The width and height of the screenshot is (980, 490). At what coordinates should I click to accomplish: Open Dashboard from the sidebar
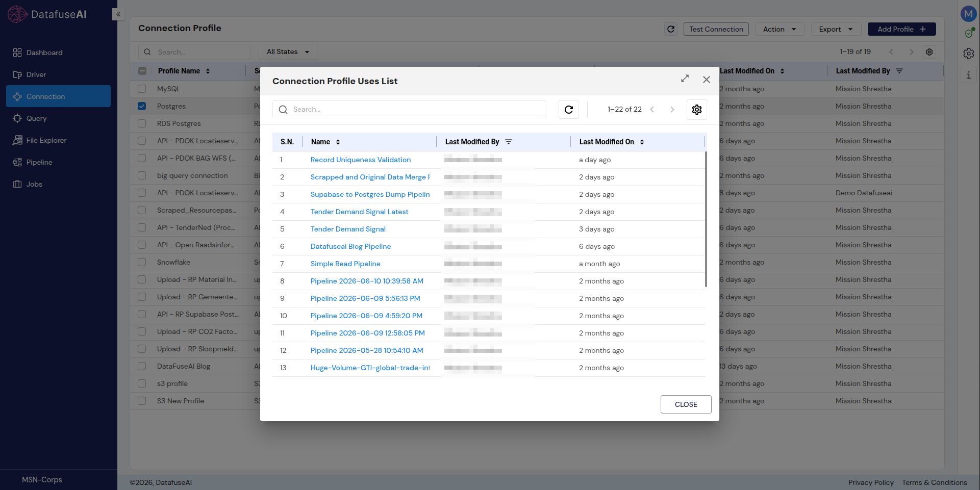pyautogui.click(x=58, y=53)
